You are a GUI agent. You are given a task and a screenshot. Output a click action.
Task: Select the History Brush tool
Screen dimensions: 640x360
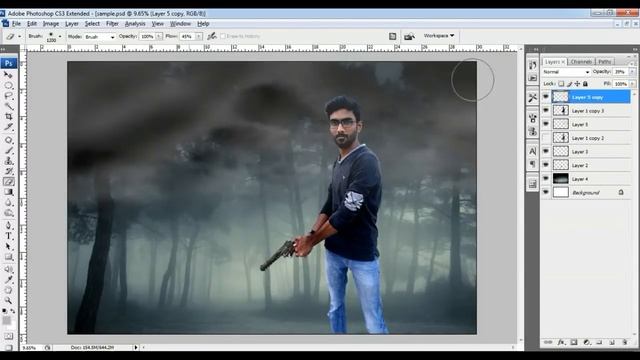(8, 171)
